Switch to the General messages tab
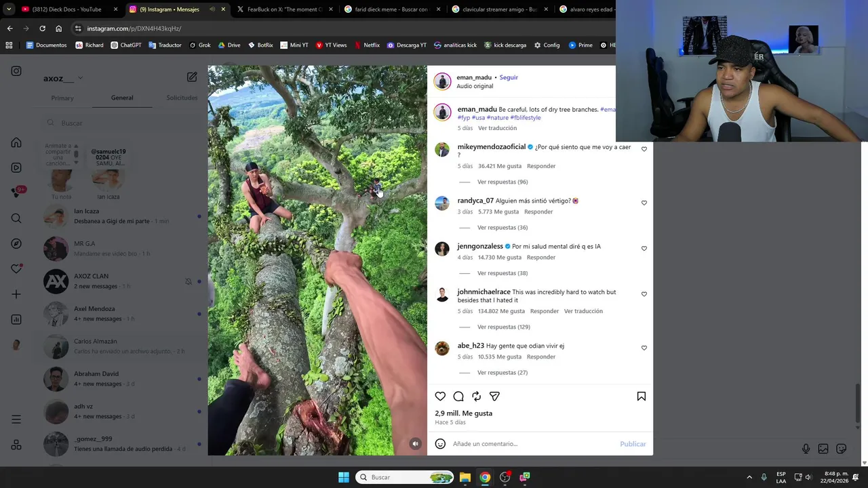Image resolution: width=868 pixels, height=488 pixels. [x=122, y=98]
